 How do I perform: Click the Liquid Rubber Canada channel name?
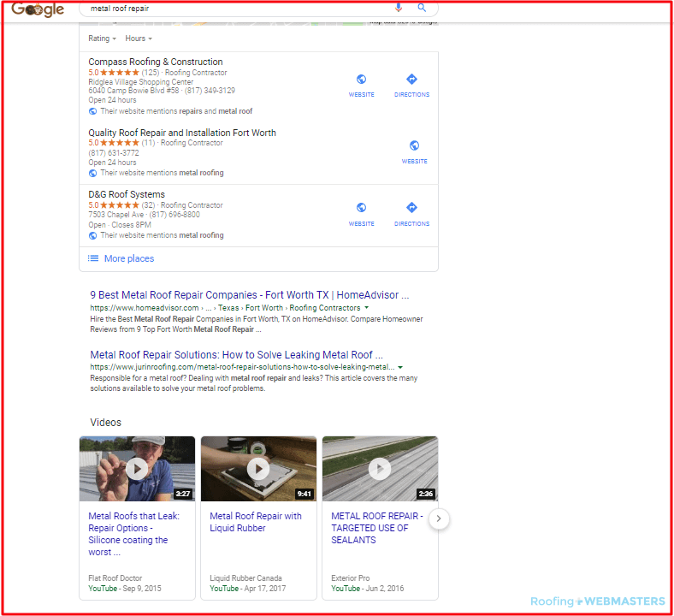click(245, 578)
